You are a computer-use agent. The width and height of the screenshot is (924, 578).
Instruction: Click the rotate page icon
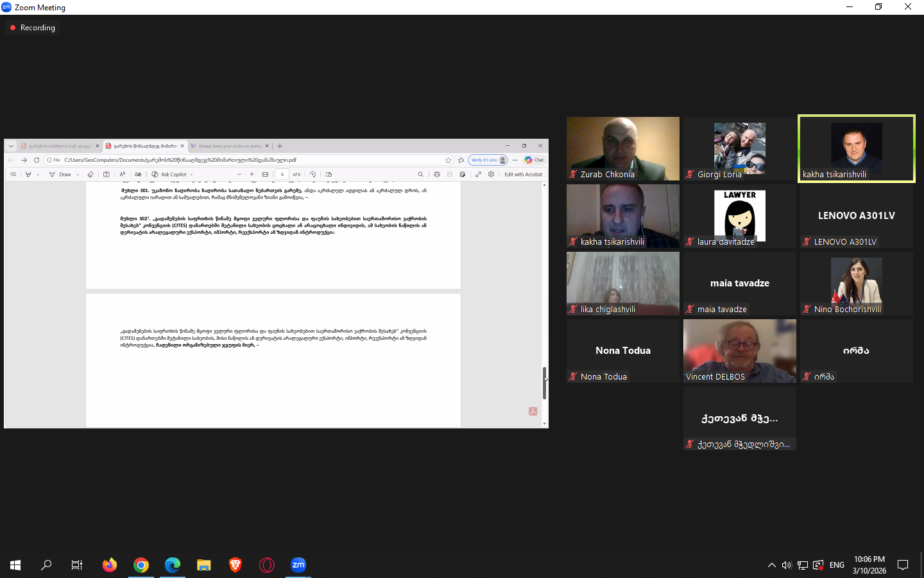pos(312,174)
